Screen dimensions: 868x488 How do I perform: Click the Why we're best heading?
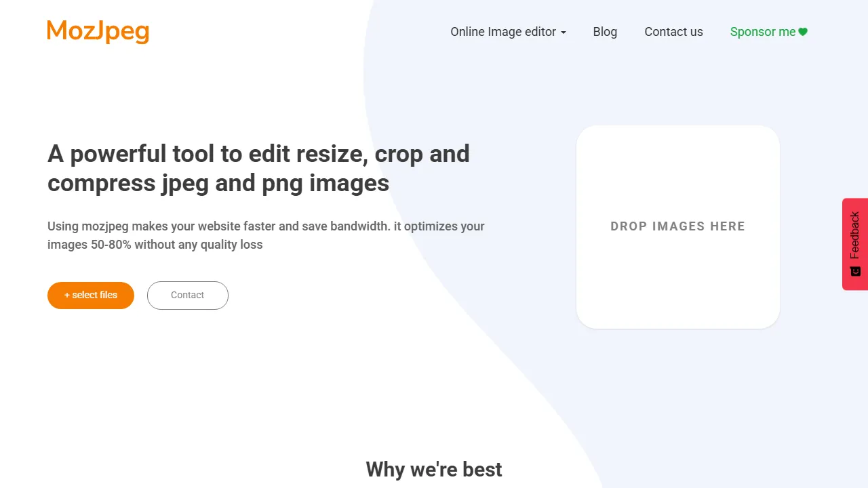coord(434,469)
